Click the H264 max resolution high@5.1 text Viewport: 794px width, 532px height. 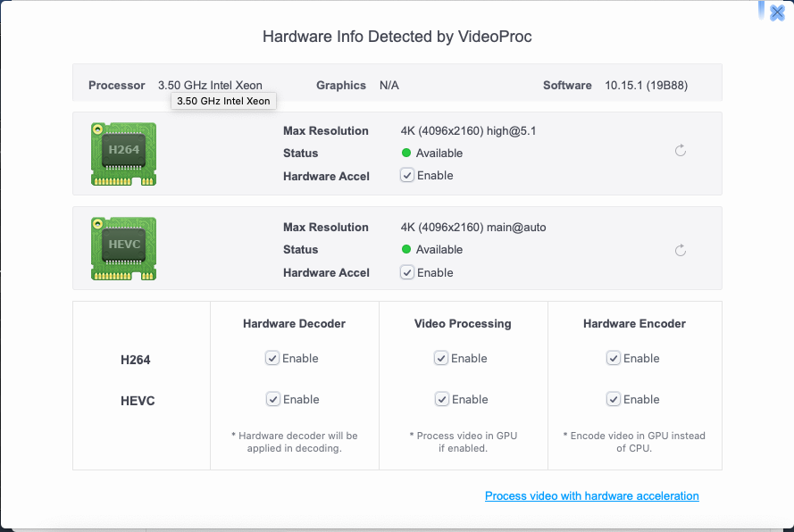pyautogui.click(x=468, y=130)
